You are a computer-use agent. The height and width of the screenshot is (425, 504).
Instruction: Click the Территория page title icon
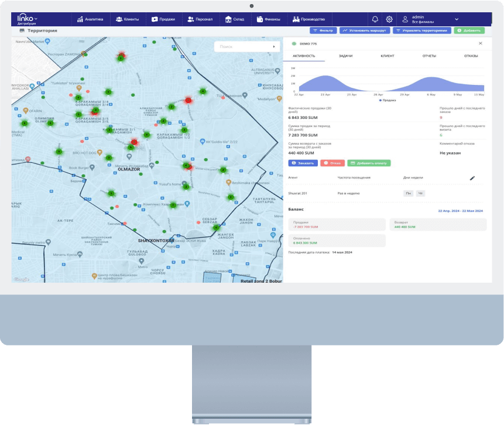22,30
